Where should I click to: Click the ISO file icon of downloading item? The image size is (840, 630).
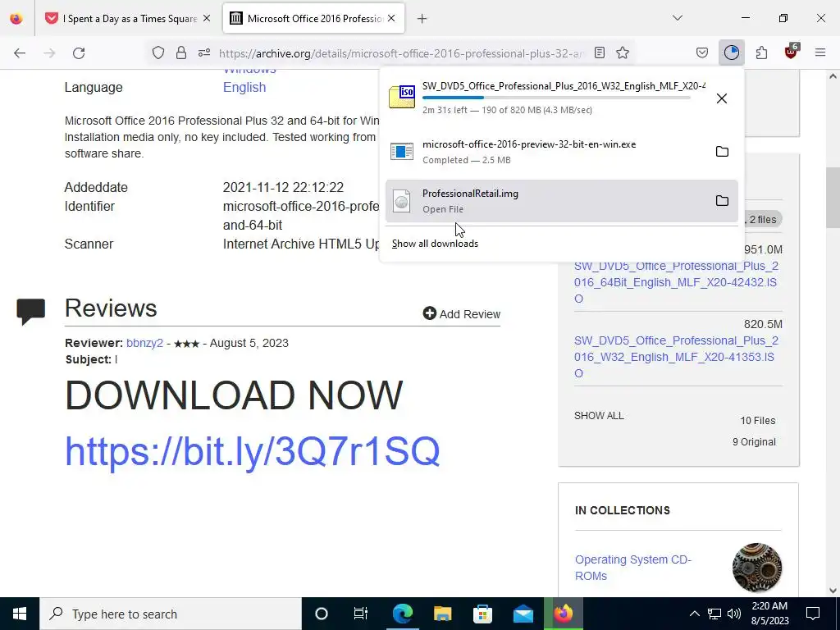tap(402, 97)
